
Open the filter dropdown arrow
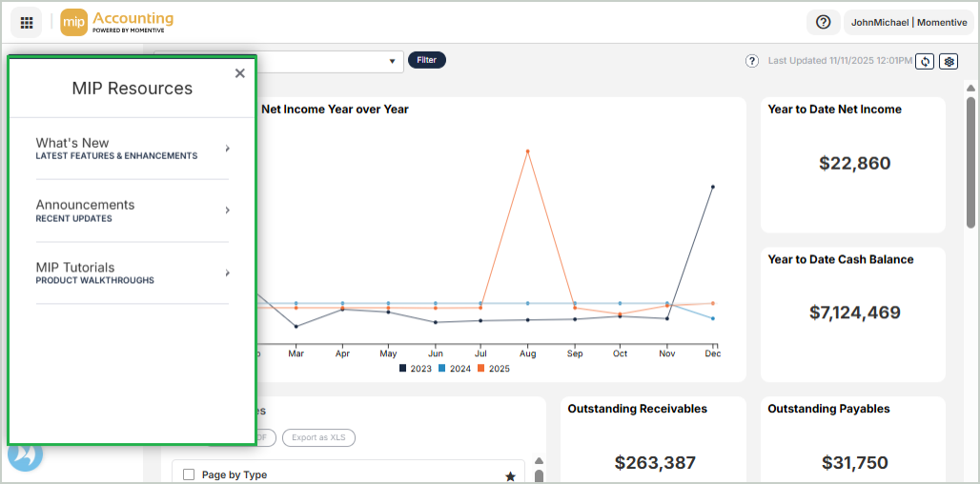pos(392,61)
